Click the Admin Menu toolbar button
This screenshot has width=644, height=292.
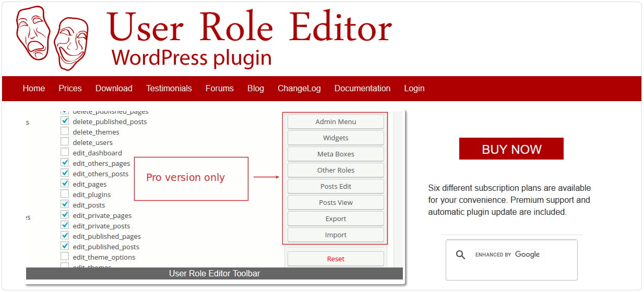[336, 121]
